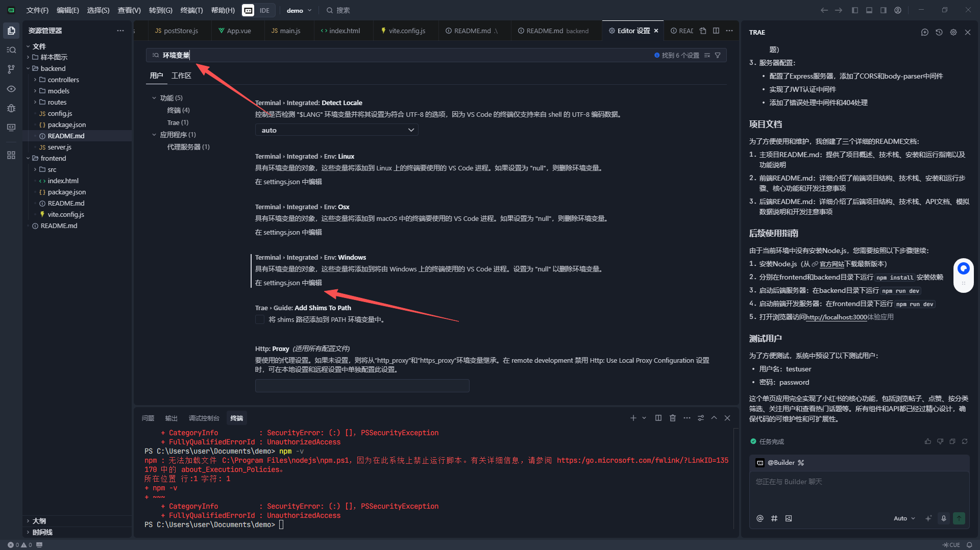Attach an image in the Builder chat
Image resolution: width=980 pixels, height=550 pixels.
pos(789,518)
